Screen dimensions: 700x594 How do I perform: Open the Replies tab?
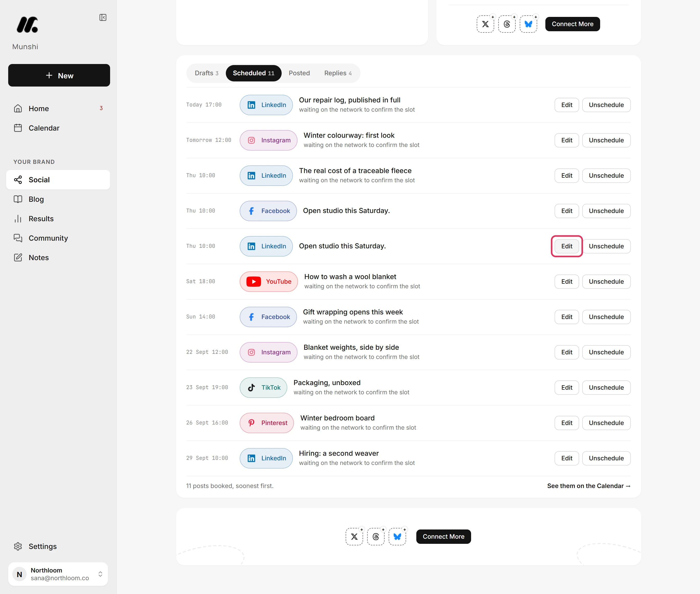pyautogui.click(x=338, y=73)
